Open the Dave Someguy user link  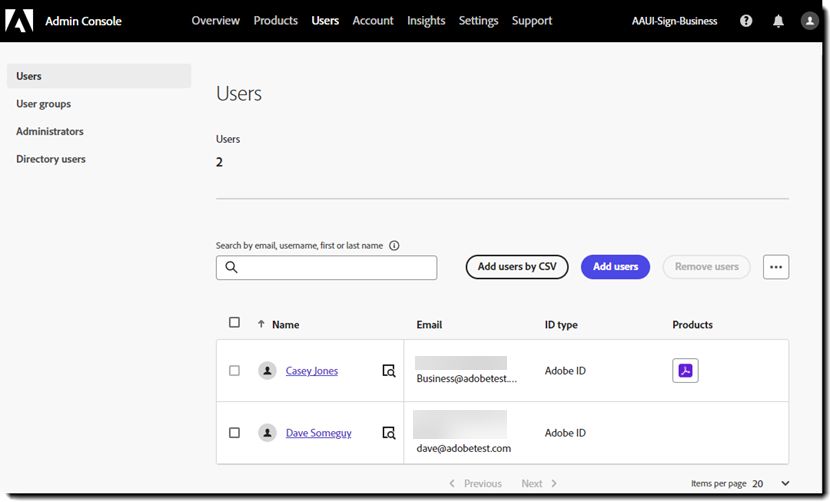(x=318, y=433)
